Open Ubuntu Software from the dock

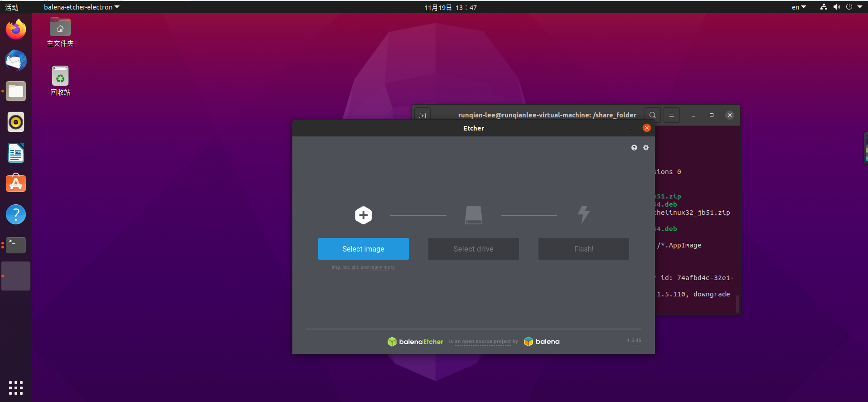coord(16,184)
